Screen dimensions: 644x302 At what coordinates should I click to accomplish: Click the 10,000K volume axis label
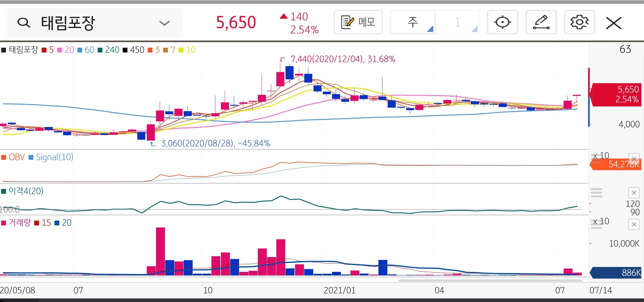click(624, 244)
